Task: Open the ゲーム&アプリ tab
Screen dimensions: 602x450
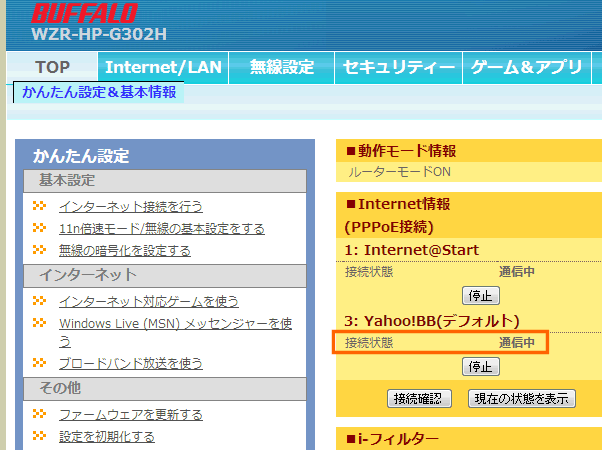Action: coord(530,67)
